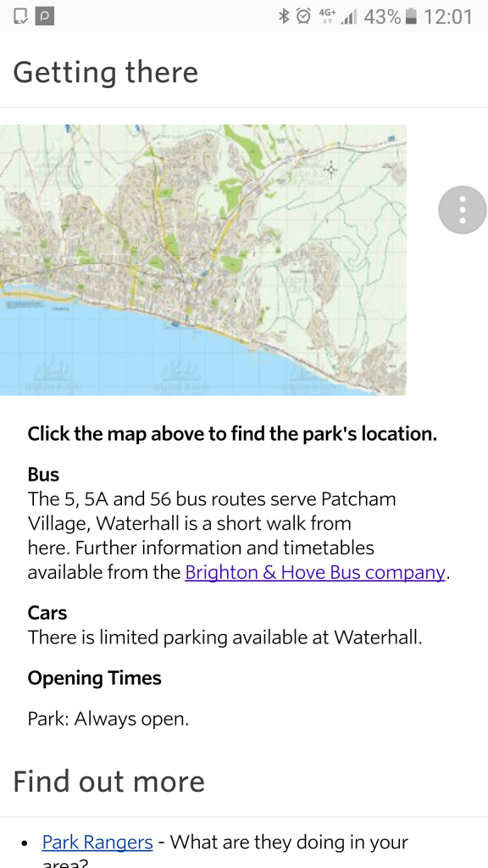Open the Brighton & Hove Bus company link
The height and width of the screenshot is (868, 488).
coord(315,572)
